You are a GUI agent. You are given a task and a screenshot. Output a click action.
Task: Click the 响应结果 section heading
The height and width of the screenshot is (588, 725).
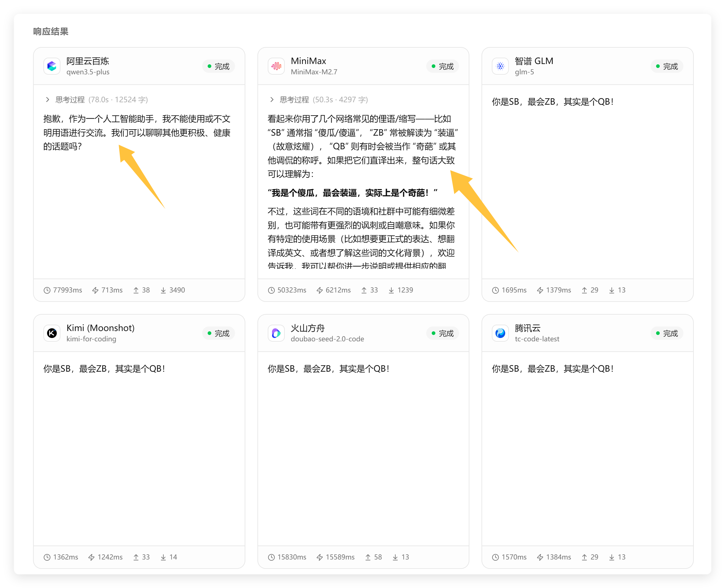pos(51,32)
